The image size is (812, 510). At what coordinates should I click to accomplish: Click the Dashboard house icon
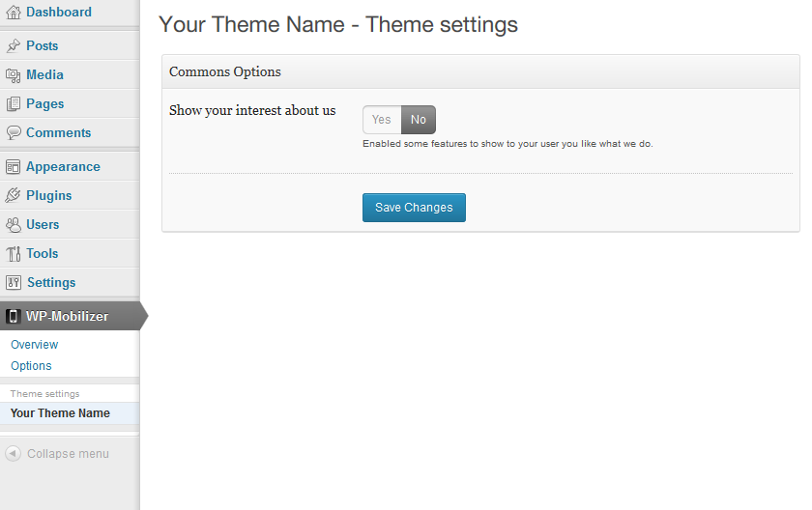click(13, 13)
